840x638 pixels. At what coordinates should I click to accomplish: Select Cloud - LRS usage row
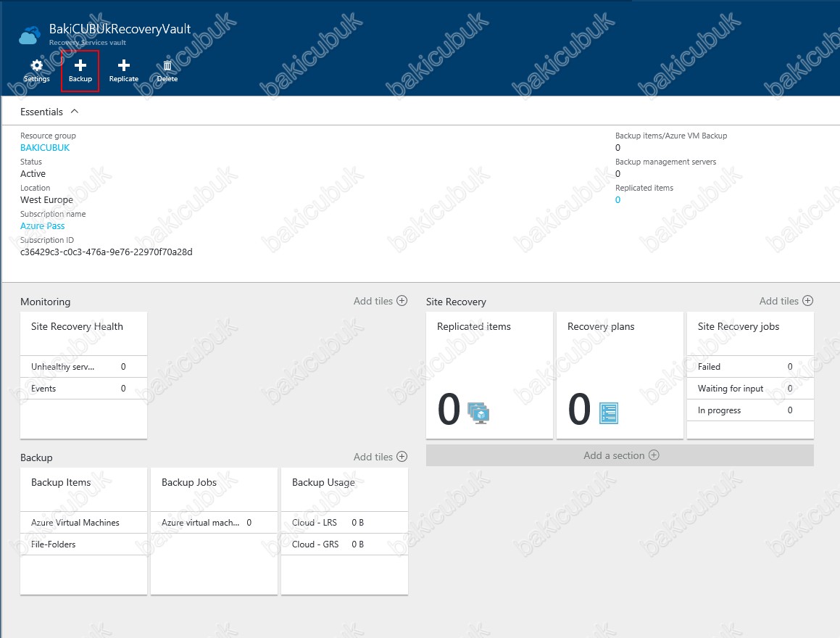(x=344, y=523)
